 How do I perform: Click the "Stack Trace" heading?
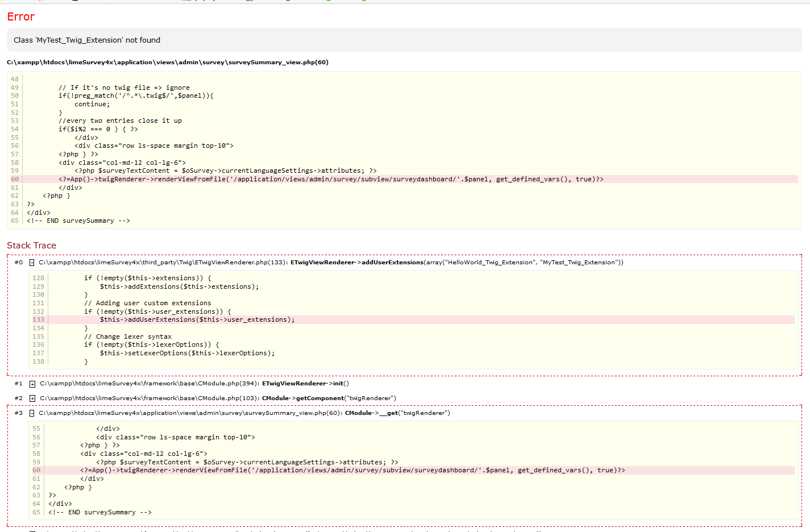32,246
